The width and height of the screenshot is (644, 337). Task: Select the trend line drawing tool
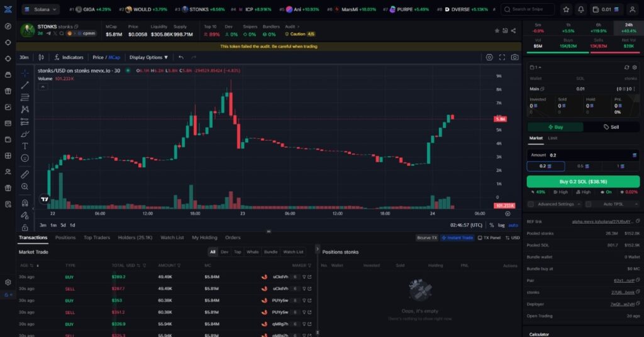tap(25, 85)
